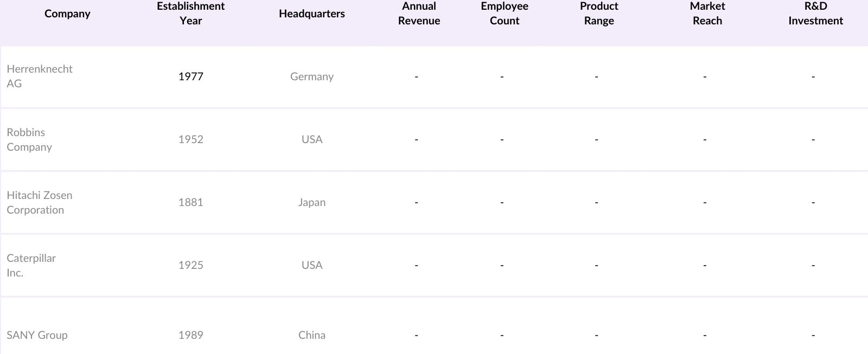Click the R&D Investment column header
Image resolution: width=868 pixels, height=354 pixels.
815,14
